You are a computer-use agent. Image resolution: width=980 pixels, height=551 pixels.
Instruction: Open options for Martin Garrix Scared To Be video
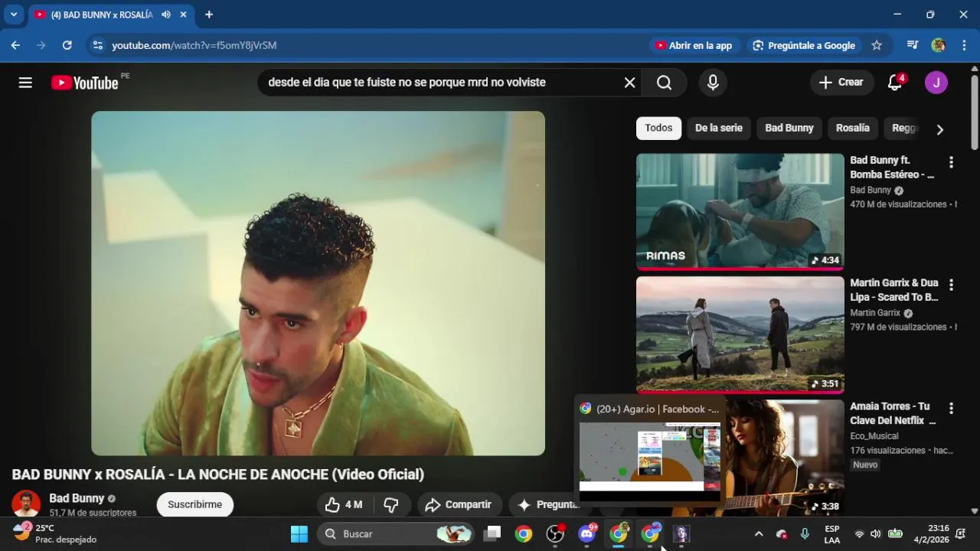pos(951,285)
